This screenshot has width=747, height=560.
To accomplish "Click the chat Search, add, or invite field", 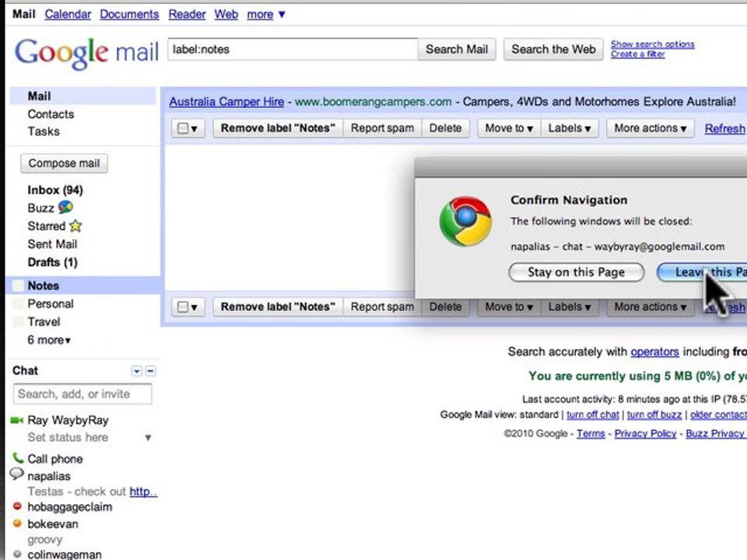I will [x=82, y=394].
